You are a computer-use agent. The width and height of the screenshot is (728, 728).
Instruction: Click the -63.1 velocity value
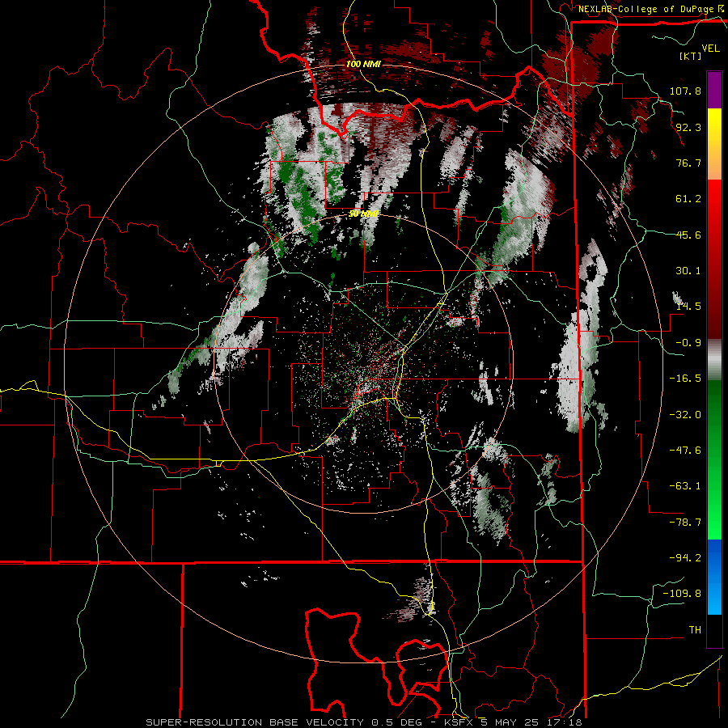coord(685,486)
